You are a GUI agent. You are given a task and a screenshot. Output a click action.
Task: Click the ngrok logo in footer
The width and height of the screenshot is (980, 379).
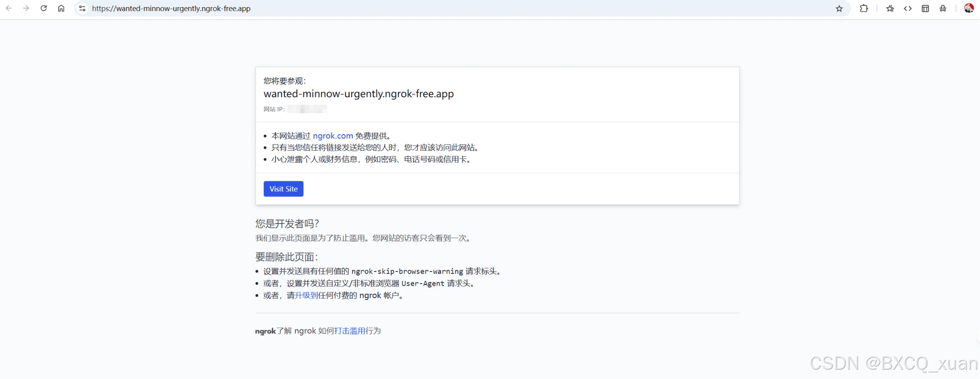266,331
